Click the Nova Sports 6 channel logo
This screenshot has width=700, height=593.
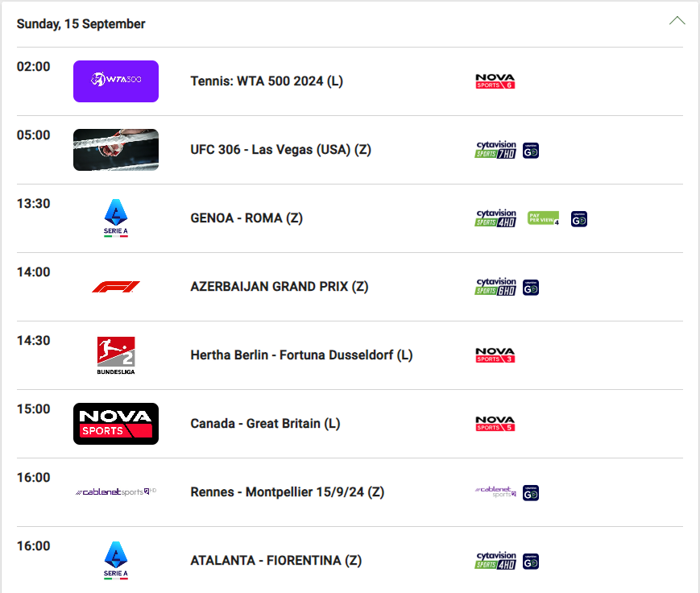[x=495, y=81]
